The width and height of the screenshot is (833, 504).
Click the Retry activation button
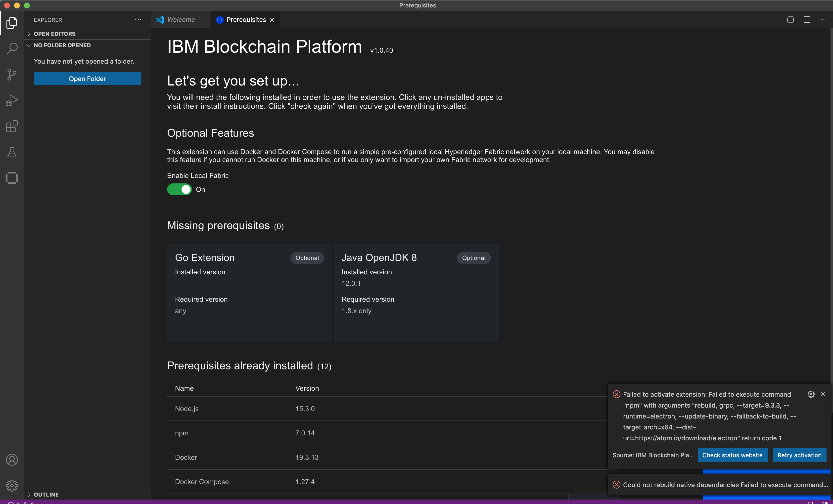799,455
